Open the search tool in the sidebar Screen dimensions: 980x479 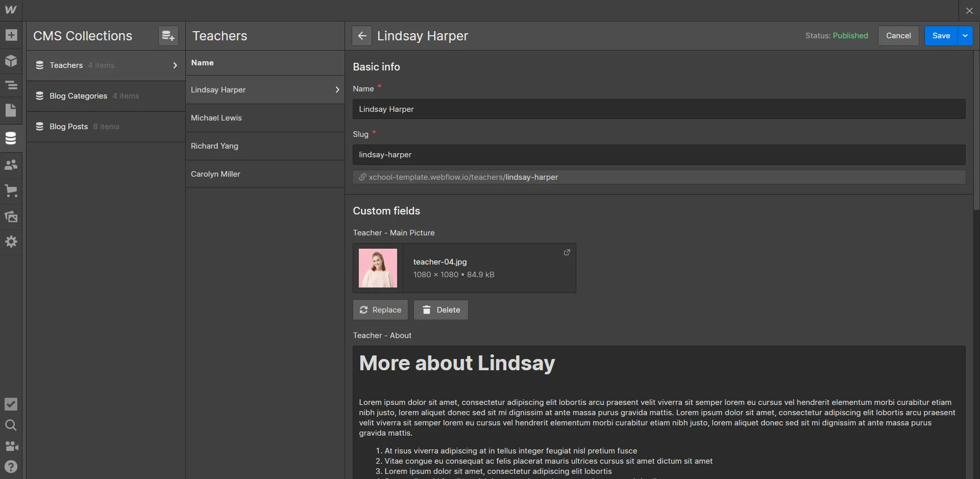11,425
